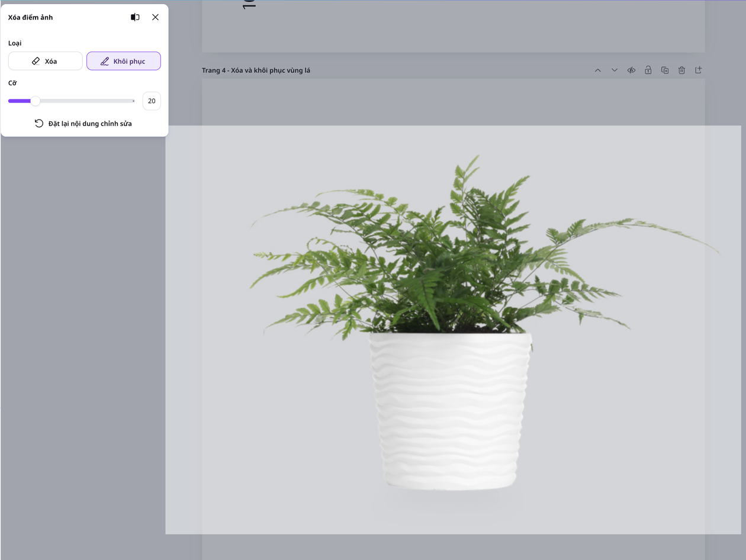The height and width of the screenshot is (560, 746).
Task: Lock page 4 with the padlock icon
Action: [x=648, y=70]
